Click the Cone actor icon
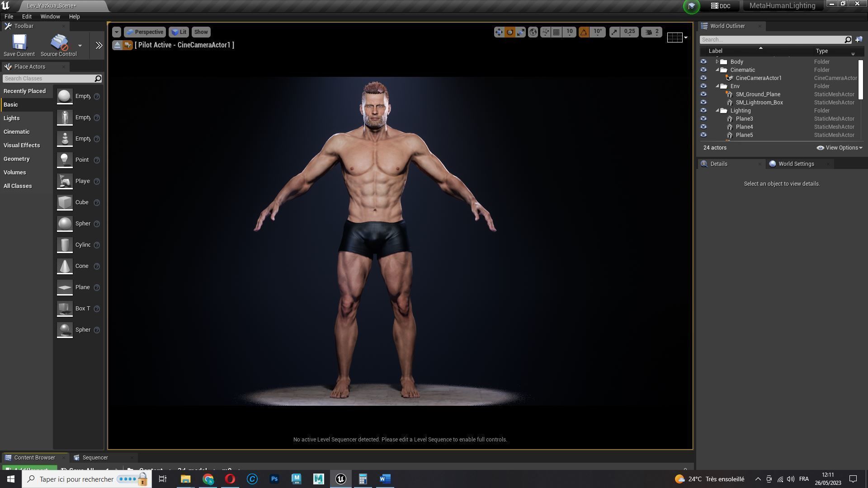Viewport: 868px width, 488px height. point(65,266)
